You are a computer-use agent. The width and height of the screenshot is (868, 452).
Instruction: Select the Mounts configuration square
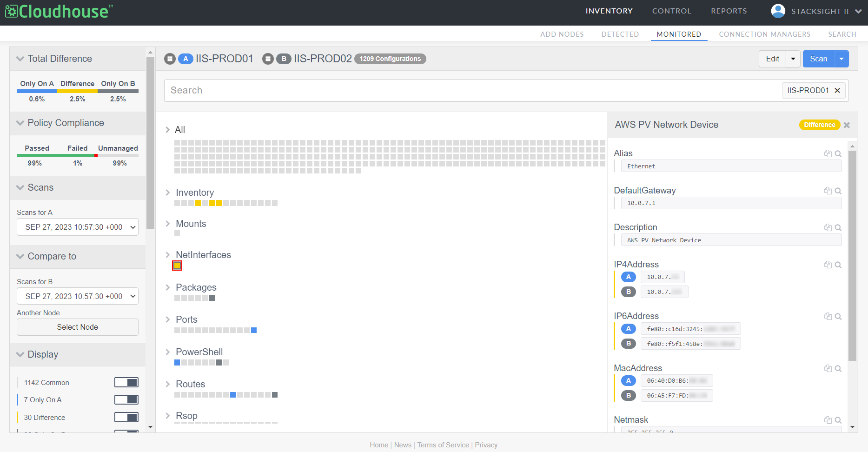click(177, 233)
